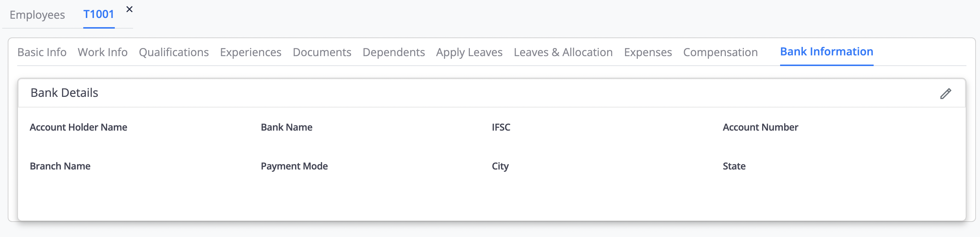
Task: Open the Dependents tab
Action: (394, 52)
